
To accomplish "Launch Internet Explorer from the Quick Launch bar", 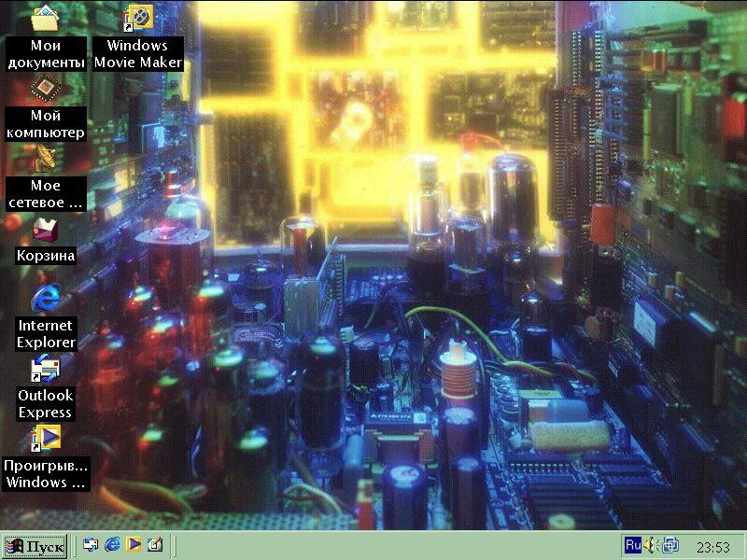I will (112, 544).
